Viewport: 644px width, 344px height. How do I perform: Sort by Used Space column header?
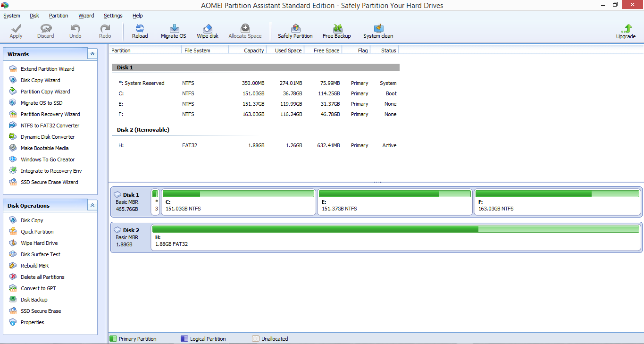[285, 50]
